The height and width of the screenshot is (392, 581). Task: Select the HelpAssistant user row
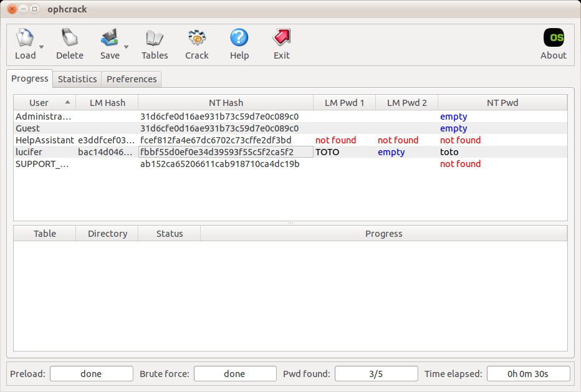44,140
